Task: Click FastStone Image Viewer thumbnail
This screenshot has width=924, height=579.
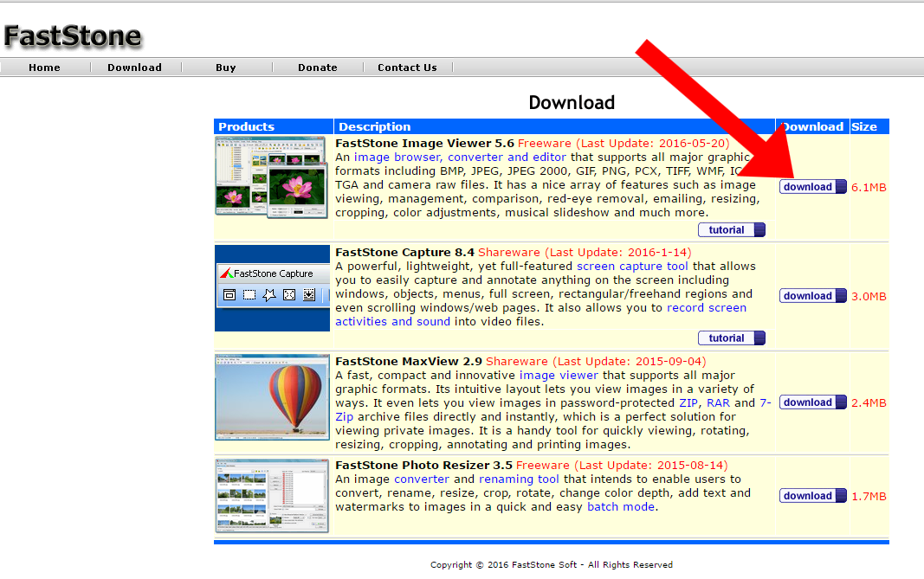Action: pos(273,177)
